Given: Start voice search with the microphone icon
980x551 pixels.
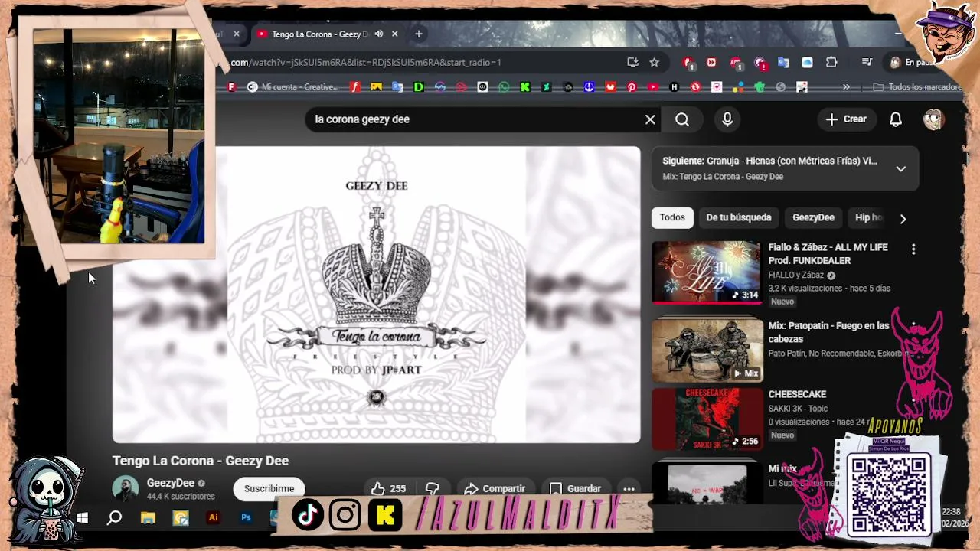Looking at the screenshot, I should (x=727, y=119).
